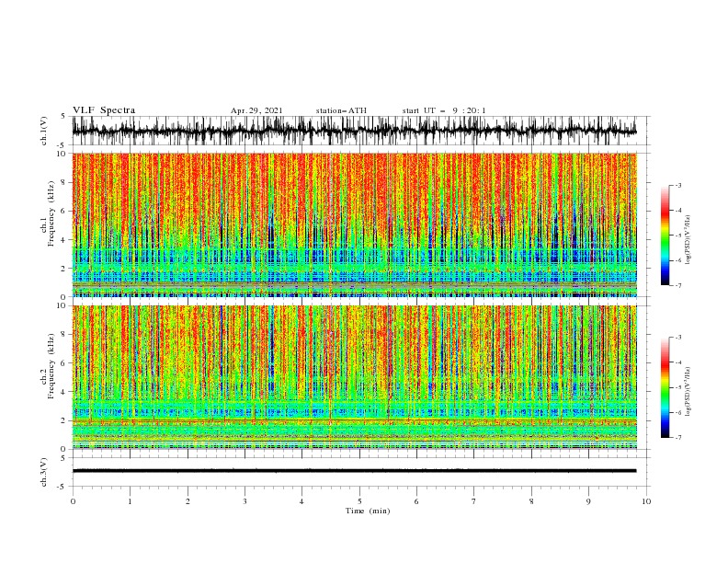This screenshot has width=728, height=563.
Task: Click the "4" tick on time axis
Action: 301,501
